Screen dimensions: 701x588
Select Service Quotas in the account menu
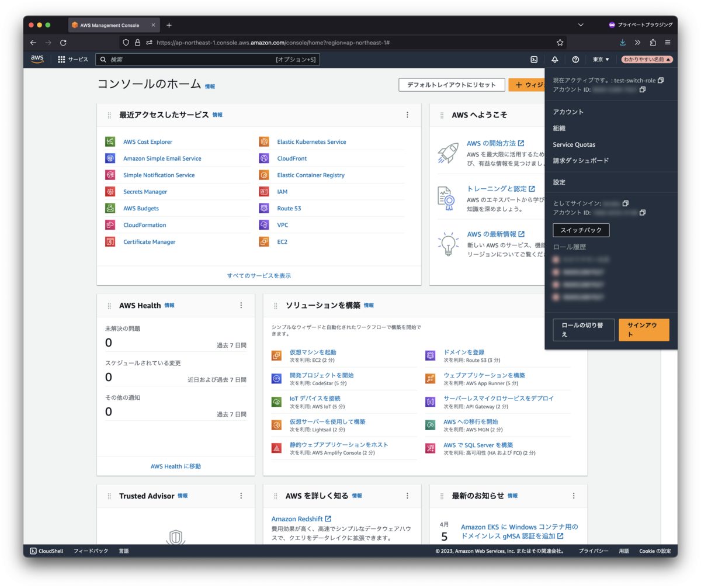[574, 144]
